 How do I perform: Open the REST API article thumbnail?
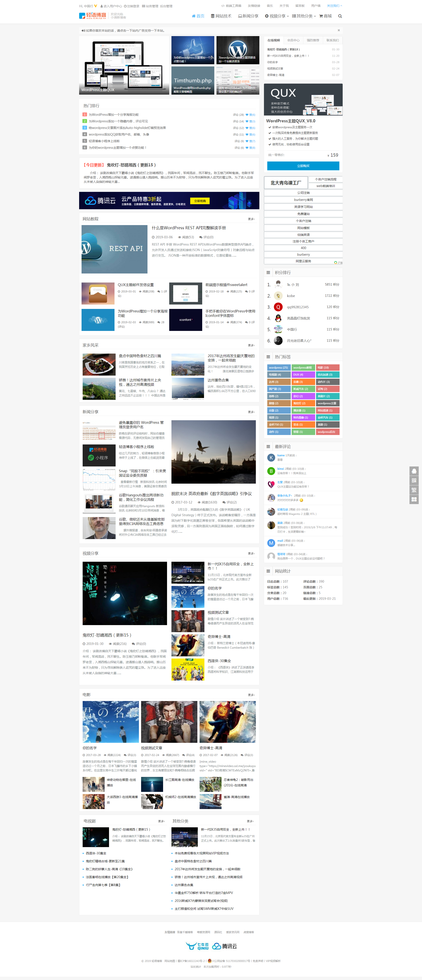click(115, 249)
